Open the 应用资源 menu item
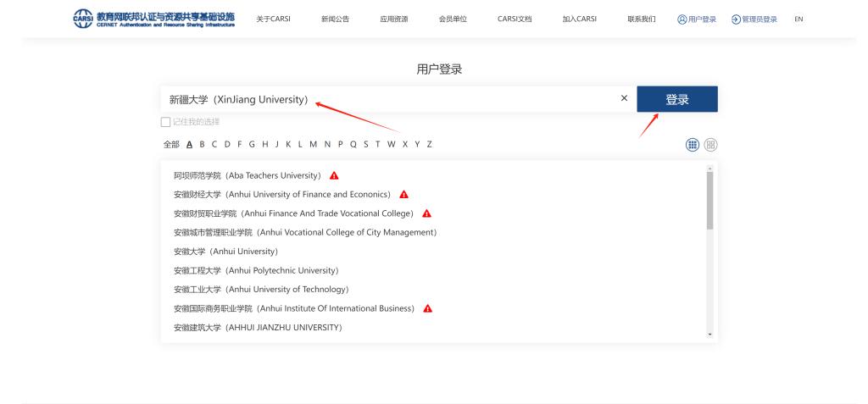This screenshot has width=868, height=404. [393, 19]
